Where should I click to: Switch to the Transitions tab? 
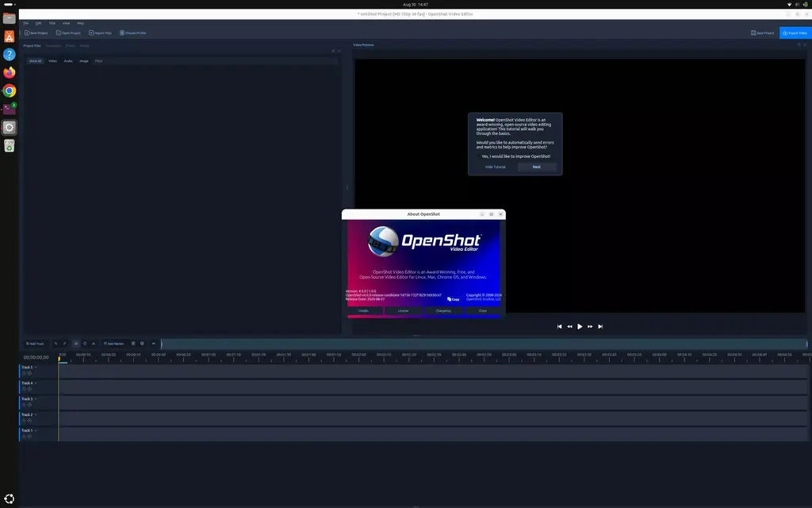[53, 45]
